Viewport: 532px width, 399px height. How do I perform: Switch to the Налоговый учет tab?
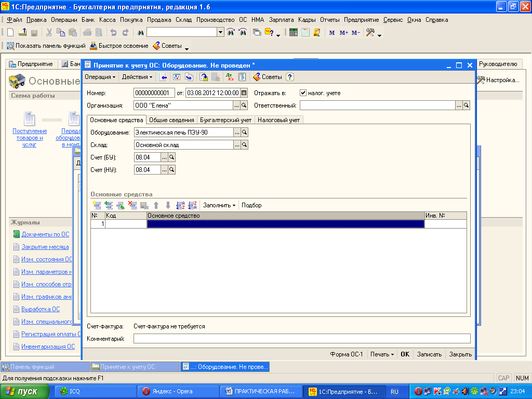tap(278, 120)
